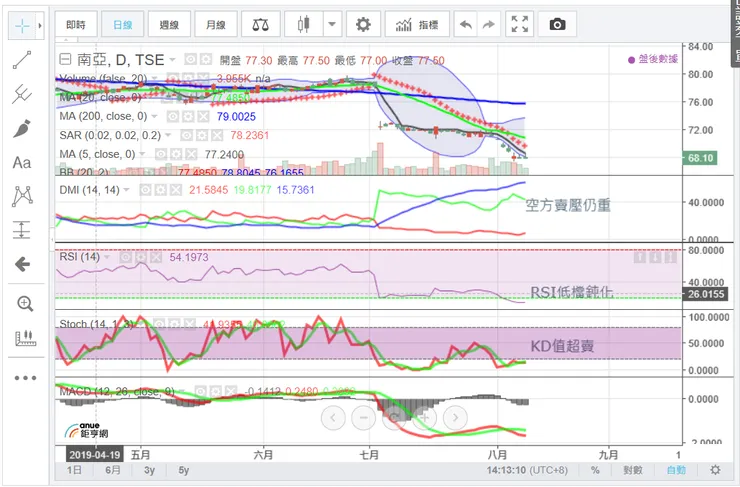Select the brush drawing tool
Screen dimensions: 740x487
(22, 128)
